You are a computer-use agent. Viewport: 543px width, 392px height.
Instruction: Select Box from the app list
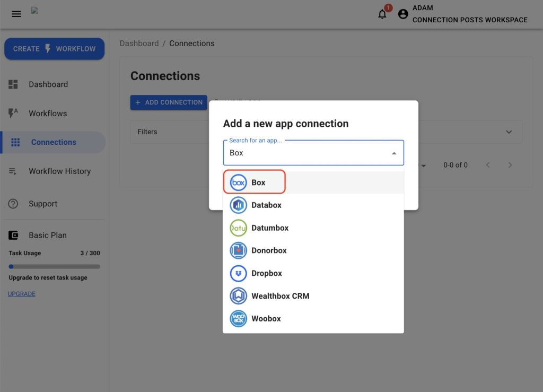313,182
